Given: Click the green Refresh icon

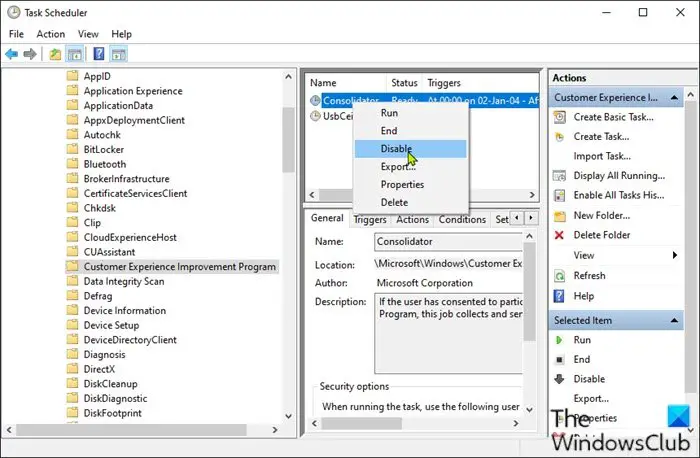Looking at the screenshot, I should tap(559, 276).
